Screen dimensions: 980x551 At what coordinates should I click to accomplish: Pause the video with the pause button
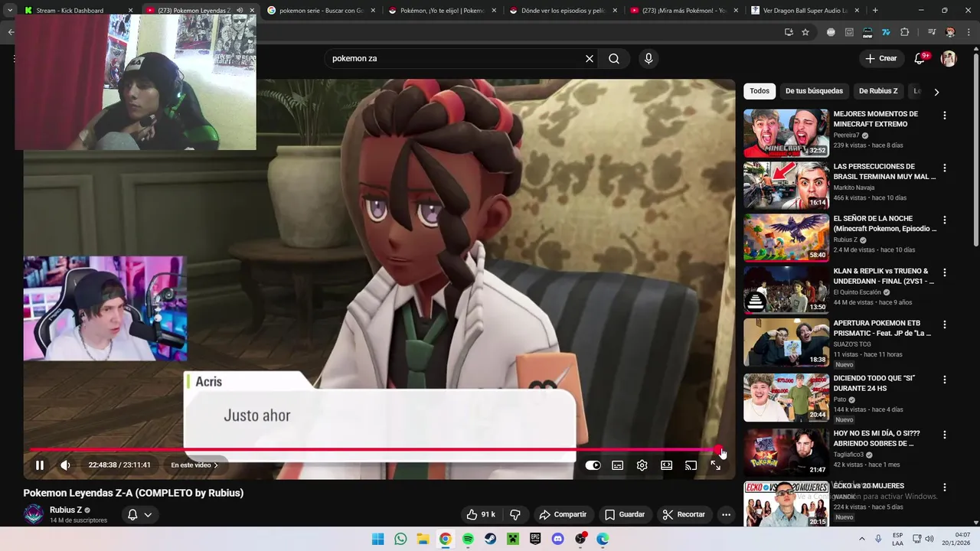pyautogui.click(x=40, y=465)
